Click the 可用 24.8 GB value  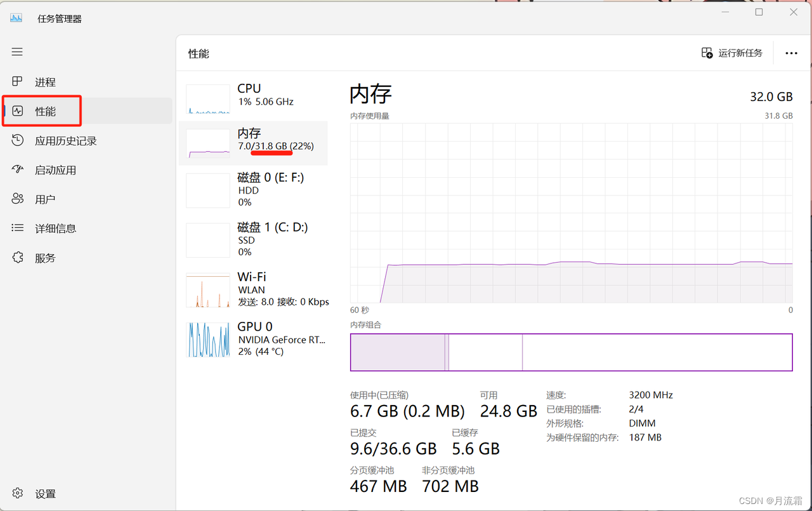pos(509,411)
